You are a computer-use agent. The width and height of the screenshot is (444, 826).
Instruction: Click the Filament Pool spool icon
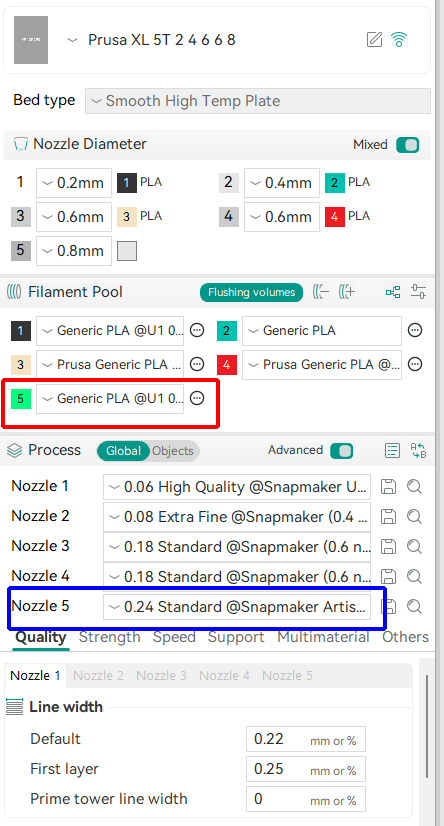pyautogui.click(x=14, y=292)
